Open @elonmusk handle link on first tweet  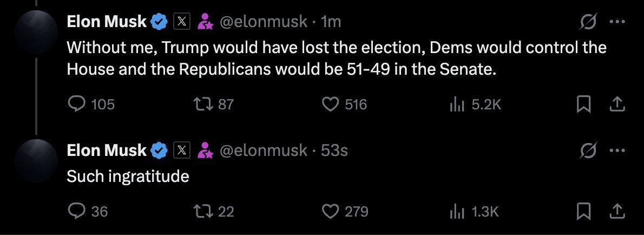264,22
